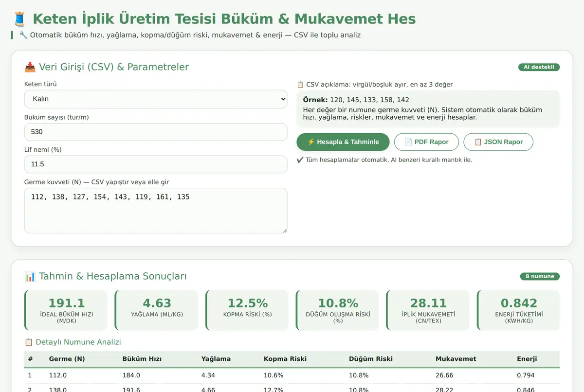Screen dimensions: 584x392
Task: Export the PDF Rapor
Action: tap(426, 142)
